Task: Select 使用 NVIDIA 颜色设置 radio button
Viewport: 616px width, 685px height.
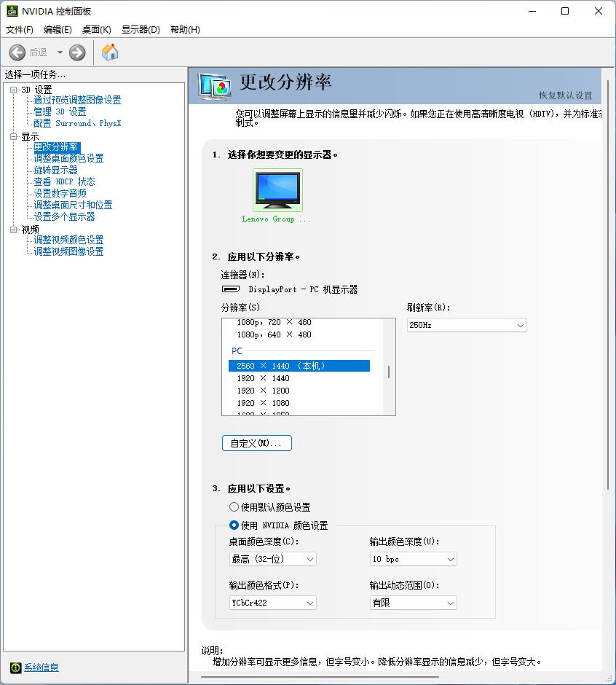Action: (234, 525)
